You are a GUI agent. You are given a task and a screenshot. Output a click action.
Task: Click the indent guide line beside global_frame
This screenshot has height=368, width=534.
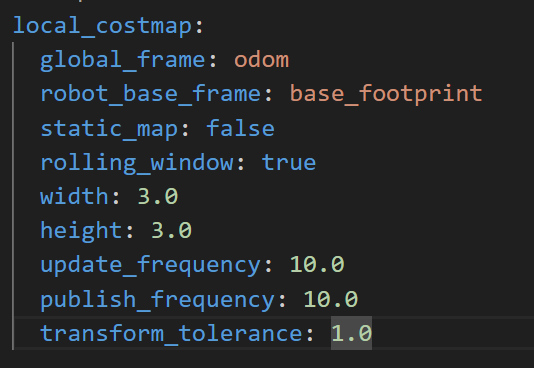(13, 60)
